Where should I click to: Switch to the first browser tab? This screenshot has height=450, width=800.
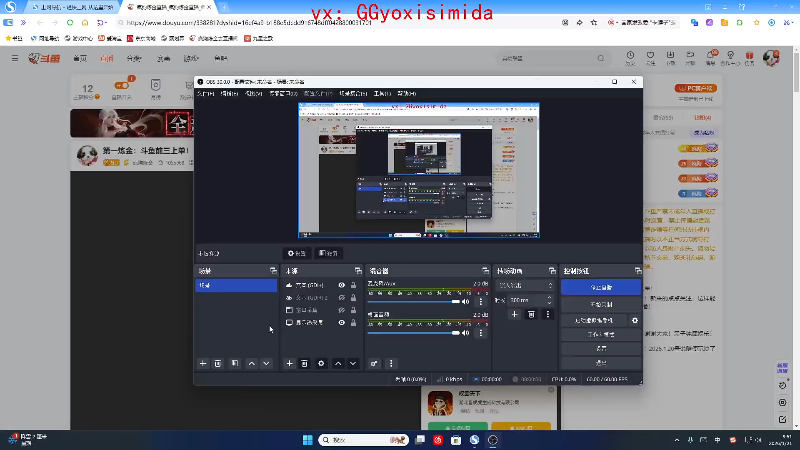71,7
